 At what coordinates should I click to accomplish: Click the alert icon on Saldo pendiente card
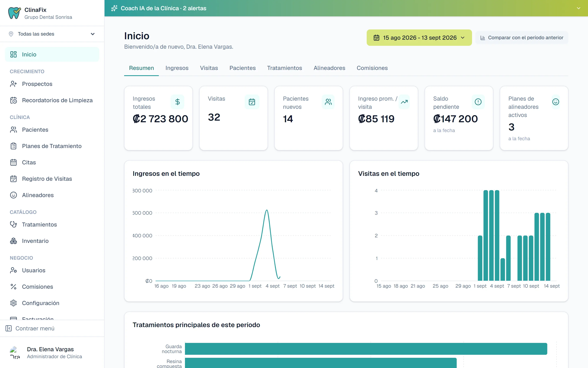[x=478, y=102]
